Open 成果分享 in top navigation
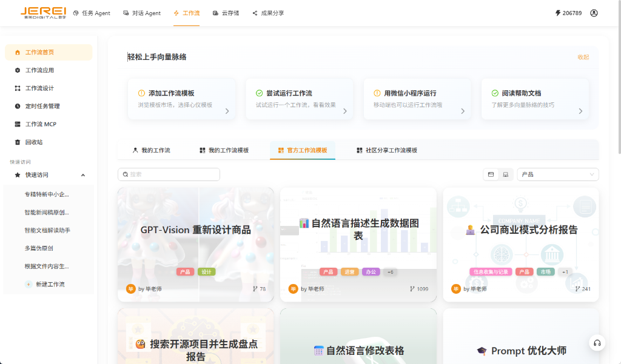Screen dimensions: 621x364 268,13
